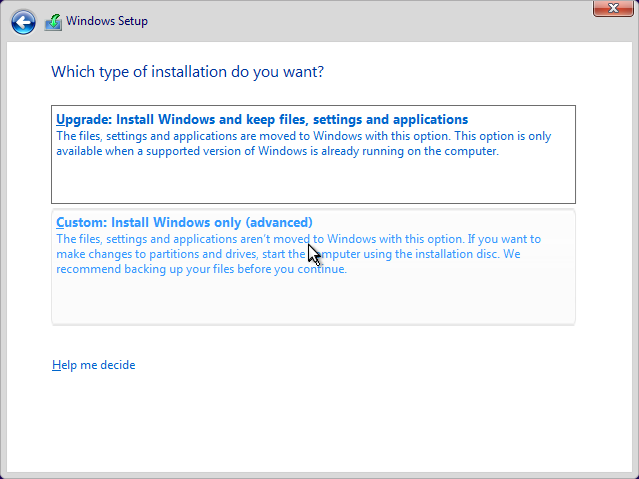Open the Help me decide link
The image size is (639, 479).
pos(93,365)
